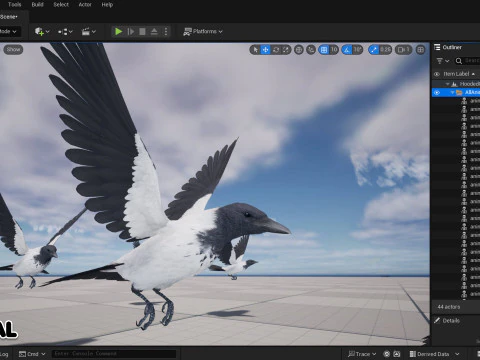Activate the translate move tool
The width and height of the screenshot is (480, 360).
(x=265, y=50)
